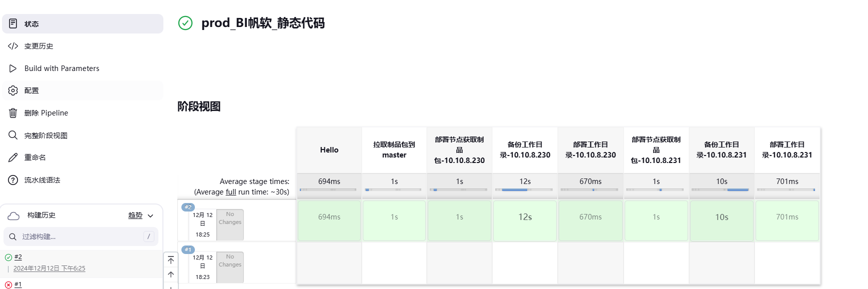The height and width of the screenshot is (289, 868).
Task: Click green success icon next to project title
Action: [185, 23]
